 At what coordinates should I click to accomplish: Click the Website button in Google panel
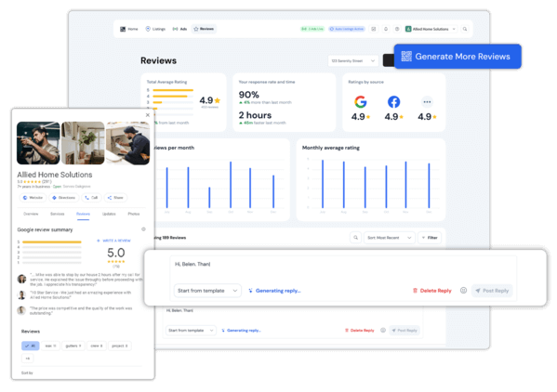click(x=33, y=198)
